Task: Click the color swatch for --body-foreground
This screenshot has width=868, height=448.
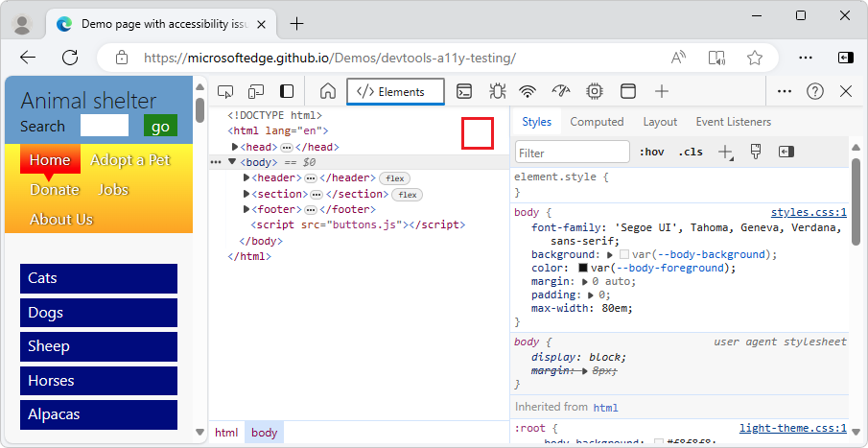Action: click(582, 269)
